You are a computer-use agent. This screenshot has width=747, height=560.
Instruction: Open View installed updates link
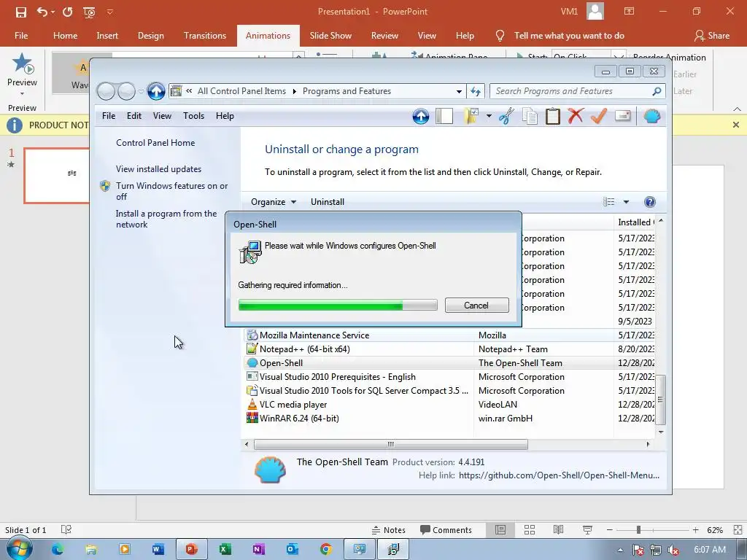coord(158,169)
